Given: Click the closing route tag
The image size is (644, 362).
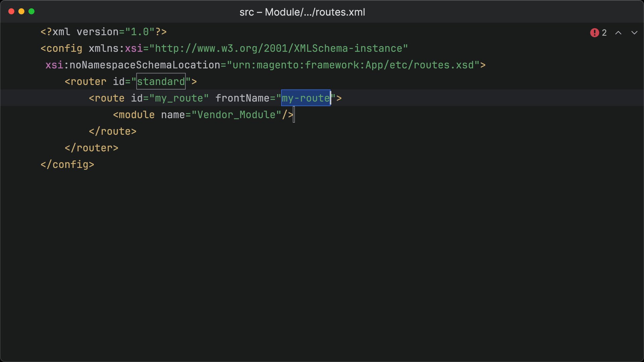Looking at the screenshot, I should 113,131.
